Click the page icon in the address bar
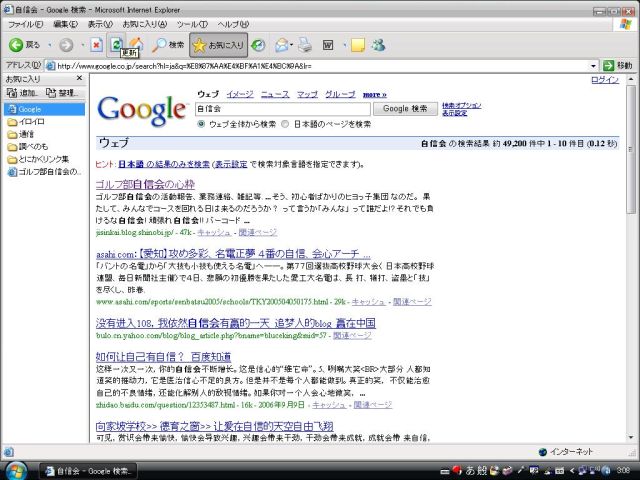The width and height of the screenshot is (640, 480). [x=50, y=66]
